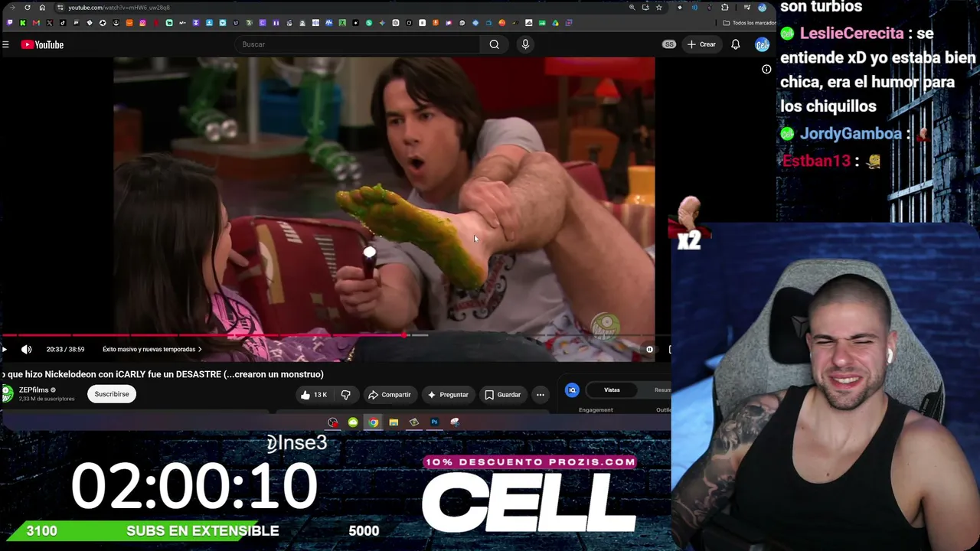Go to the YouTube home logo
Viewport: 980px width, 551px height.
pyautogui.click(x=42, y=44)
